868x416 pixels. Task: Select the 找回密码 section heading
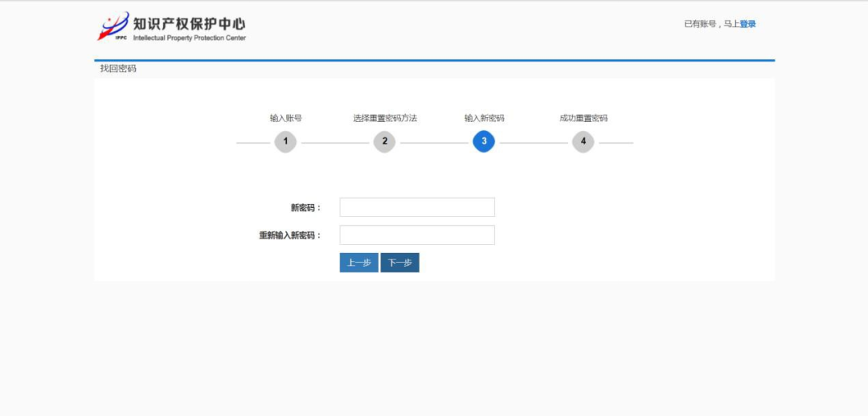click(118, 69)
